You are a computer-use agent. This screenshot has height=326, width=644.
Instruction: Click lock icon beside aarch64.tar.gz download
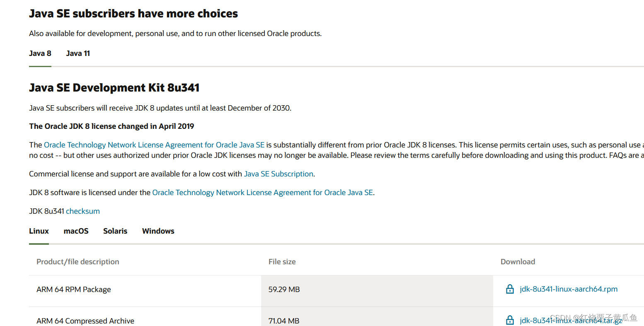click(x=510, y=320)
